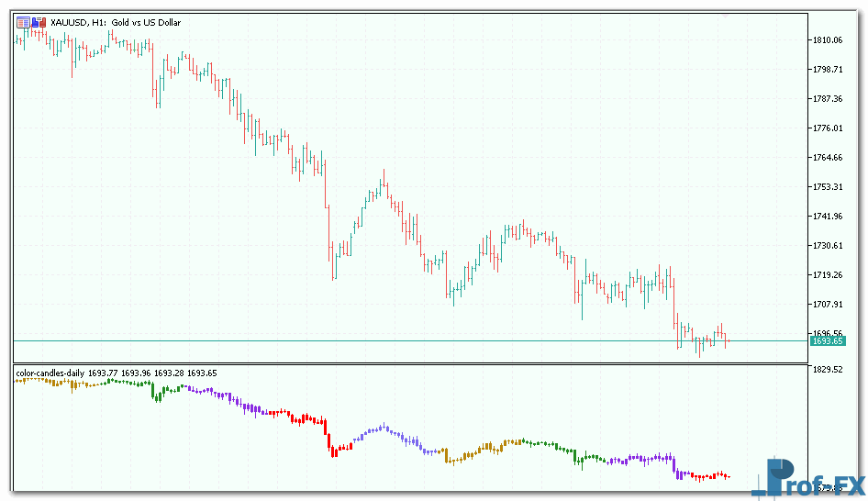Click the 1707.91 price scale label

pos(827,305)
